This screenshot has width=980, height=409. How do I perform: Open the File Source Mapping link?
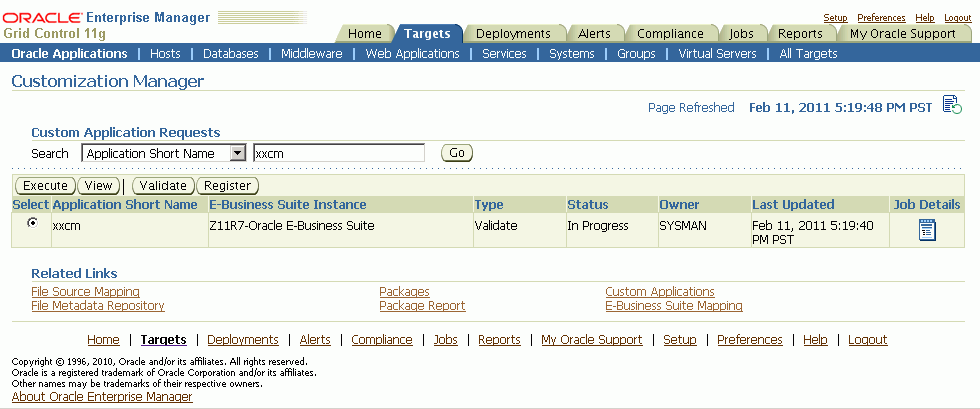pos(86,291)
